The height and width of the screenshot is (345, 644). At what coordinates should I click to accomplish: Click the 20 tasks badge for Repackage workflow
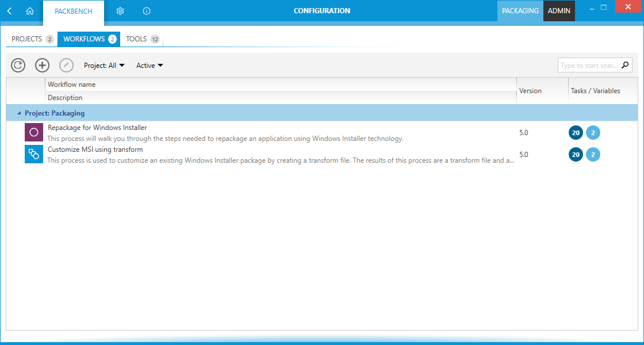[x=576, y=132]
